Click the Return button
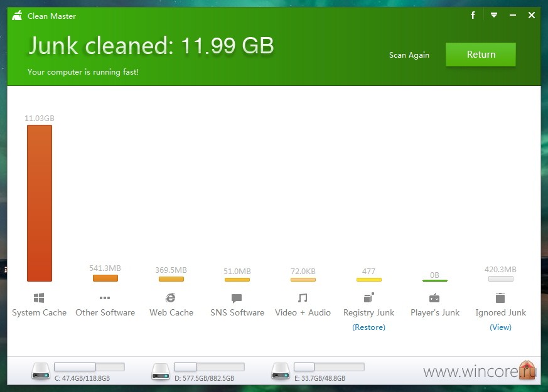 pos(481,55)
